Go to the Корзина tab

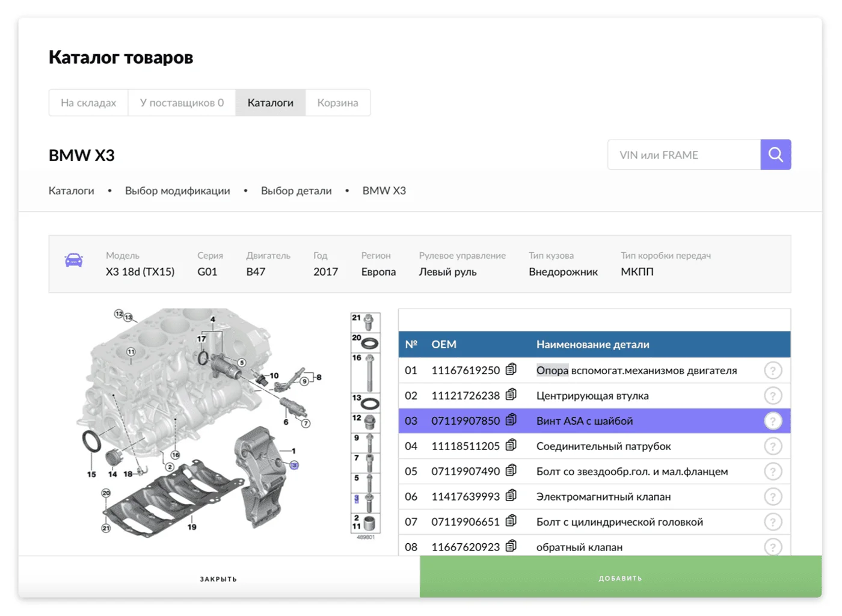338,103
